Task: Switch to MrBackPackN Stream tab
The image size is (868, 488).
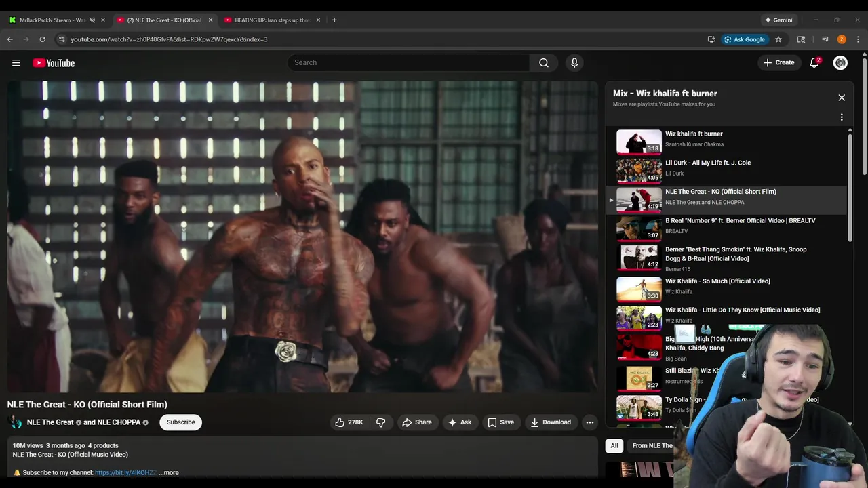Action: [x=52, y=20]
